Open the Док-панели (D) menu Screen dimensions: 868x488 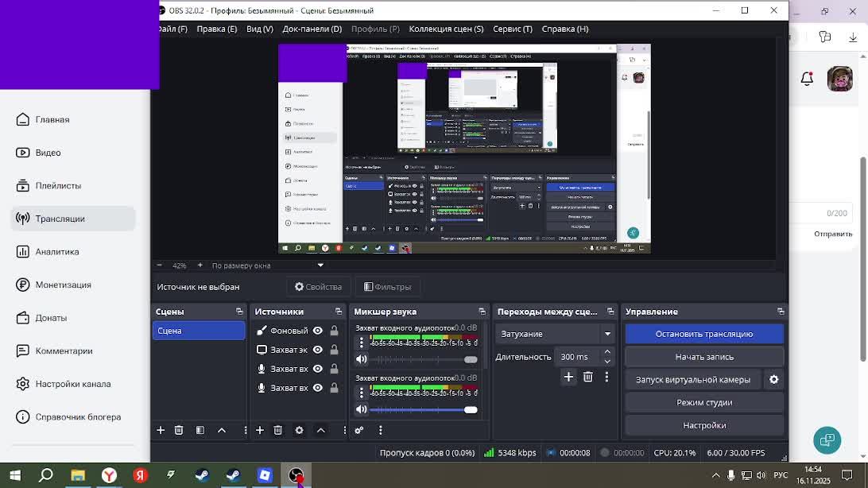(x=312, y=29)
